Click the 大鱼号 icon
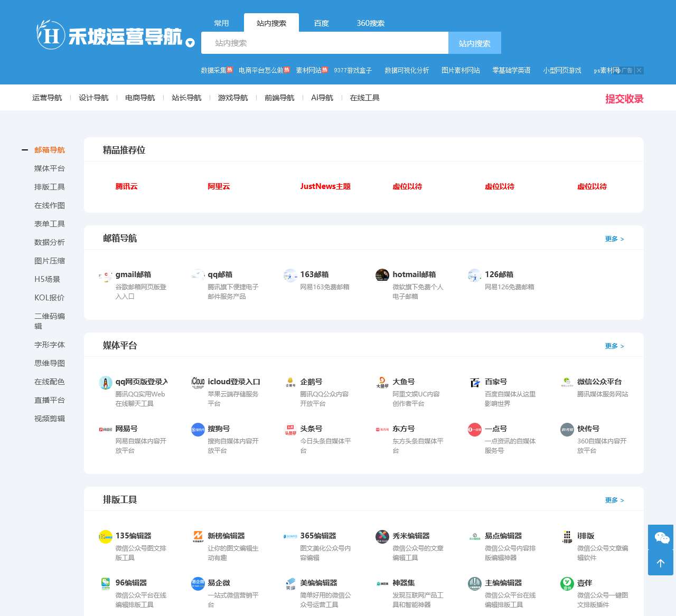Image resolution: width=676 pixels, height=616 pixels. pyautogui.click(x=382, y=383)
